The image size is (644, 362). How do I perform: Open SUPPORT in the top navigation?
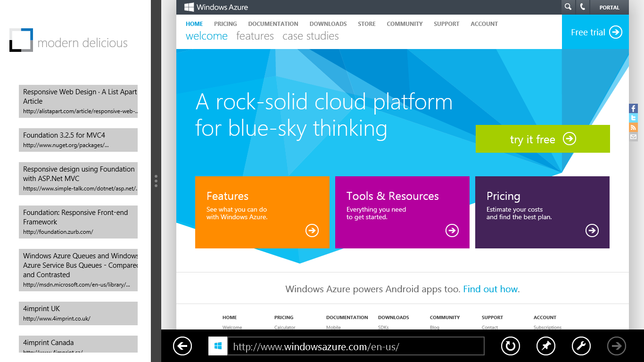point(446,24)
